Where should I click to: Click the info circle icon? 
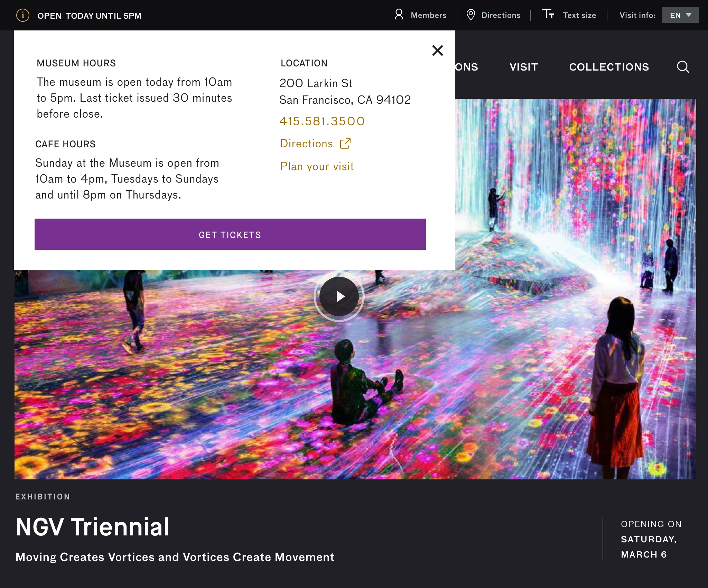(23, 15)
